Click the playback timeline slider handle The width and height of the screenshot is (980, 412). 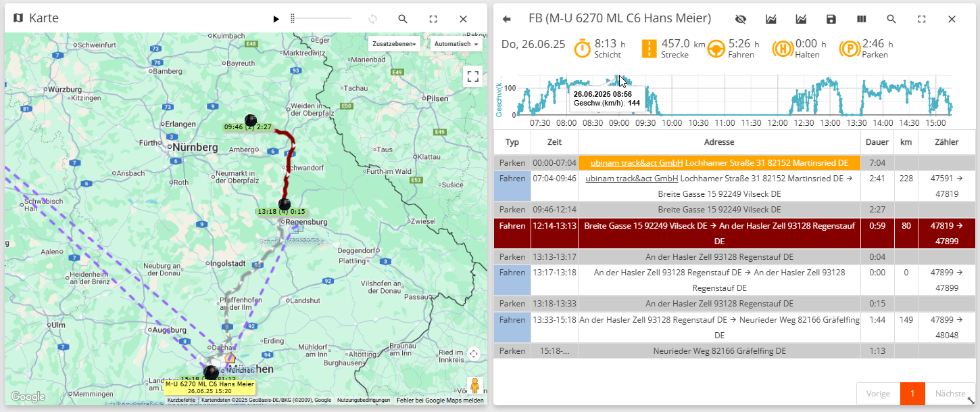[293, 19]
